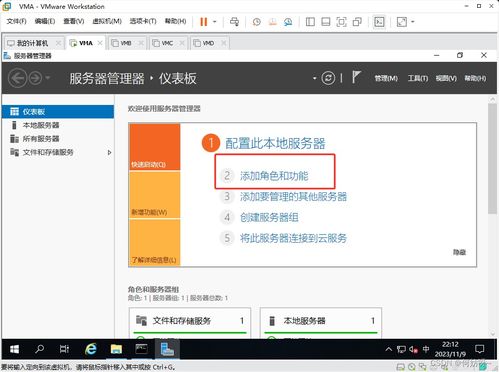This screenshot has height=372, width=499.
Task: Open the Windows Start menu
Action: click(x=14, y=349)
